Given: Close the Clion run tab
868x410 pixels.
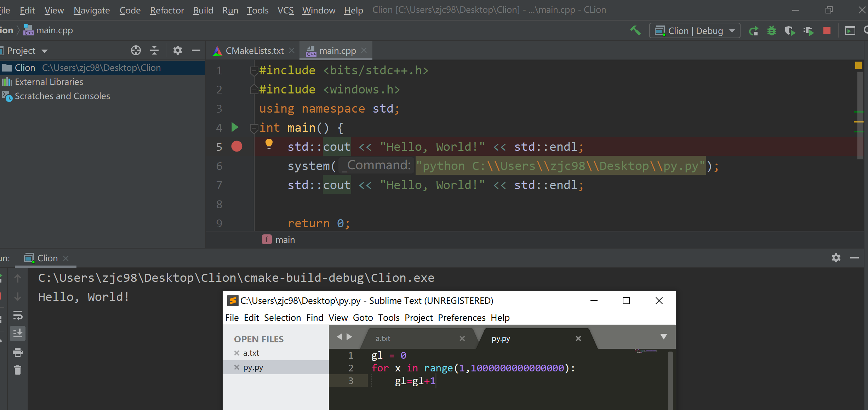Looking at the screenshot, I should (66, 258).
